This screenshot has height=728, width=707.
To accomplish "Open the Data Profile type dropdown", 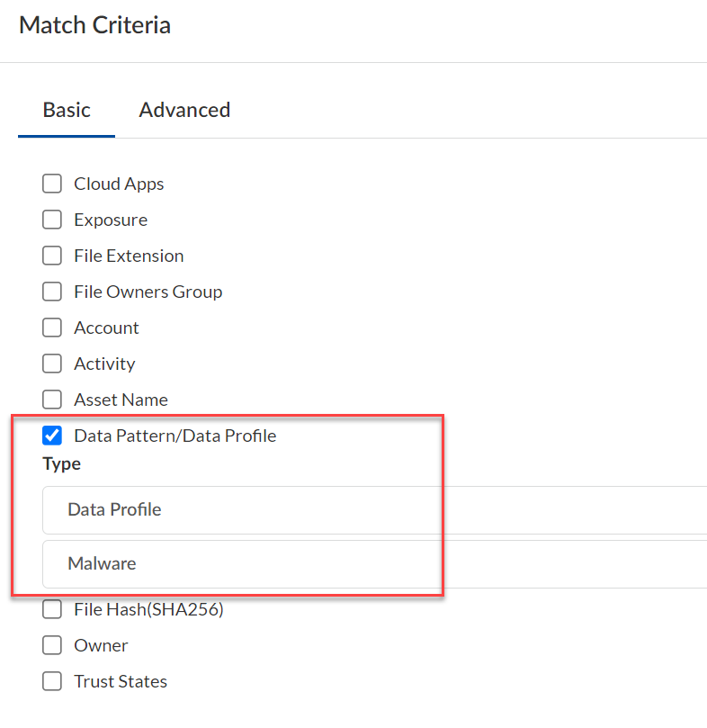I will coord(374,509).
